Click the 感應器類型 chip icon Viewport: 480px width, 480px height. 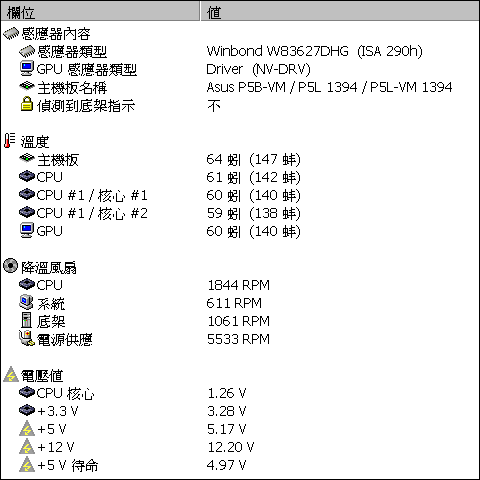coord(27,51)
